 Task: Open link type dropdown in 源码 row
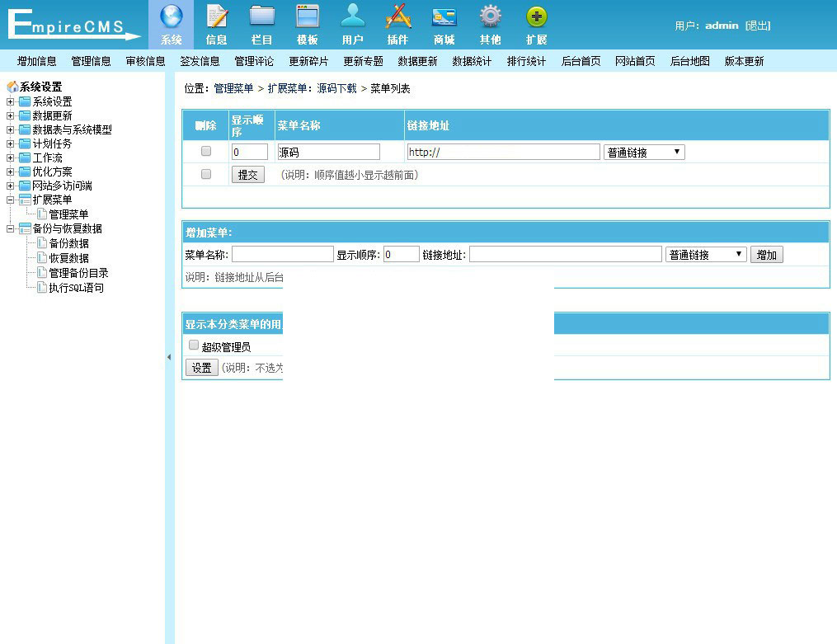[x=644, y=153]
